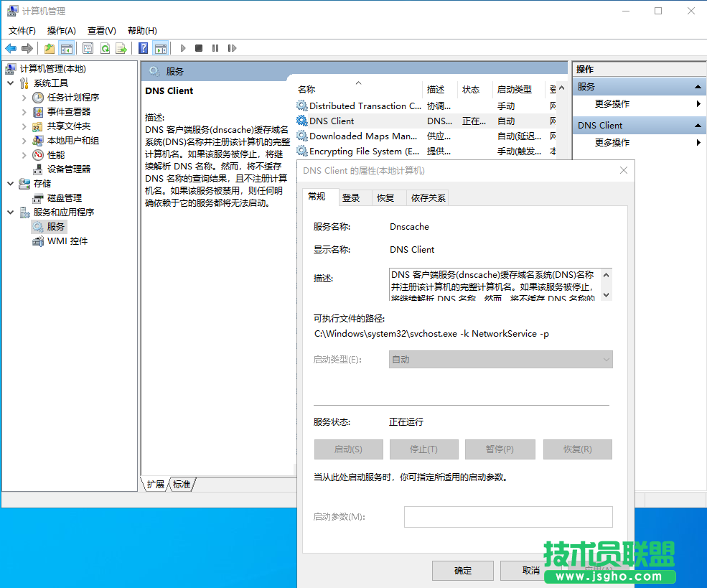Viewport: 707px width, 588px height.
Task: Click the 停止(T) button
Action: point(423,449)
